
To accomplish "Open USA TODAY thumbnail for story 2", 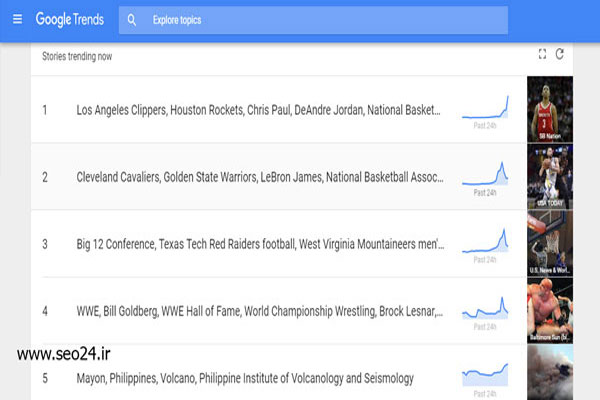I will click(x=550, y=176).
